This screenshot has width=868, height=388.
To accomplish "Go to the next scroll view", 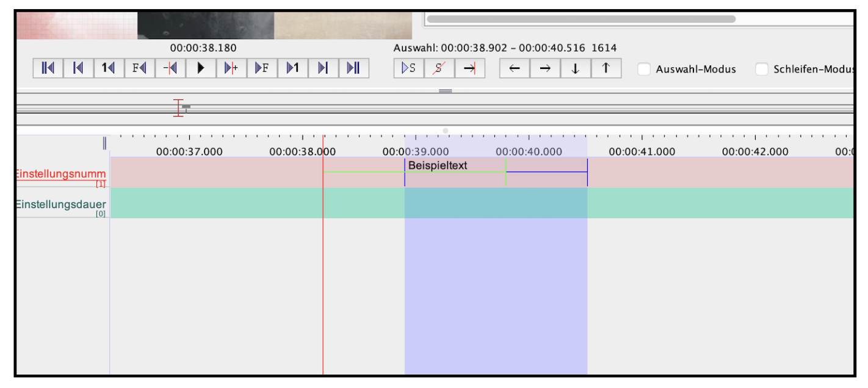I will tap(323, 68).
